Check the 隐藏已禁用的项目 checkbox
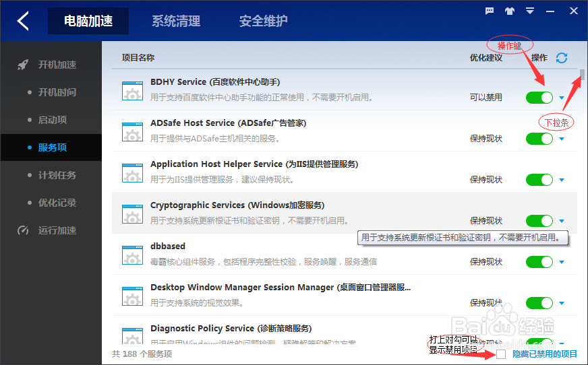This screenshot has height=365, width=588. (x=501, y=354)
